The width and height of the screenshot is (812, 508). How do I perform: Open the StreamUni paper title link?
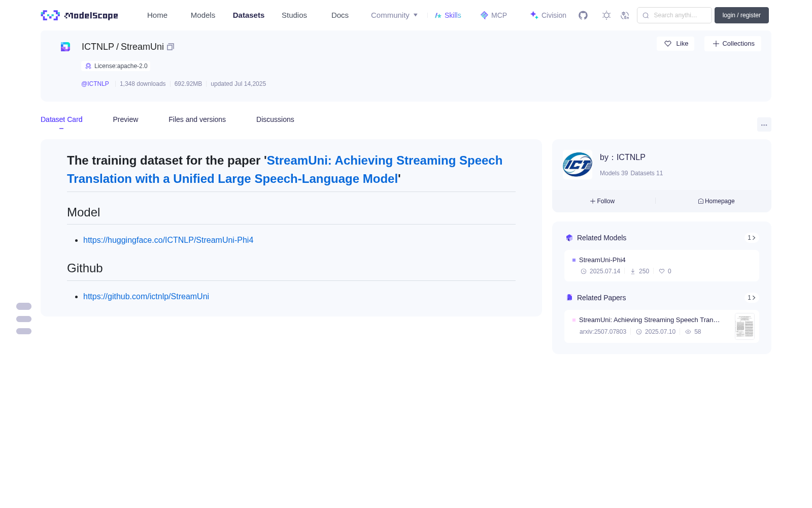[285, 170]
